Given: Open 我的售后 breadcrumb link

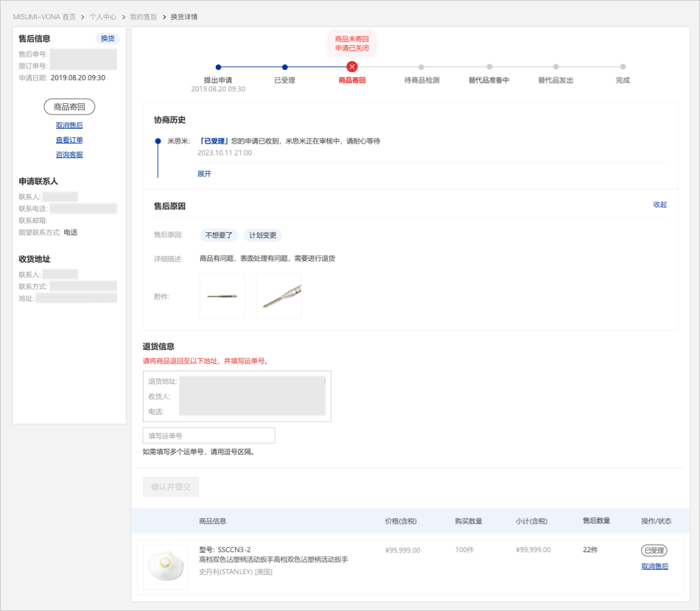Looking at the screenshot, I should [x=143, y=17].
